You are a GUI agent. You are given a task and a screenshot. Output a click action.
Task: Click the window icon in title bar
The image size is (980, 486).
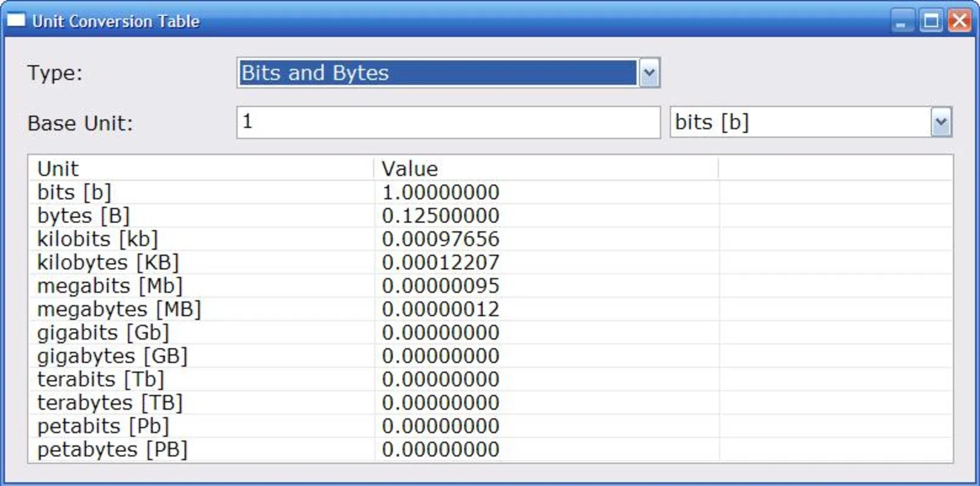tap(16, 21)
